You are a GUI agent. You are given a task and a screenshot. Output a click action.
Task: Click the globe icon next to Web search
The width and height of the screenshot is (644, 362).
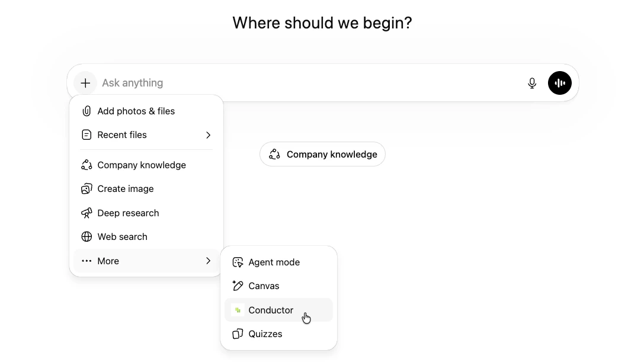[x=86, y=236]
